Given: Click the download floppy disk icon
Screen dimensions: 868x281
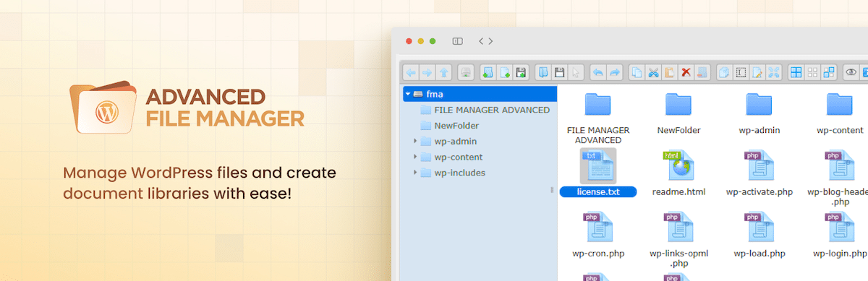Looking at the screenshot, I should 559,72.
